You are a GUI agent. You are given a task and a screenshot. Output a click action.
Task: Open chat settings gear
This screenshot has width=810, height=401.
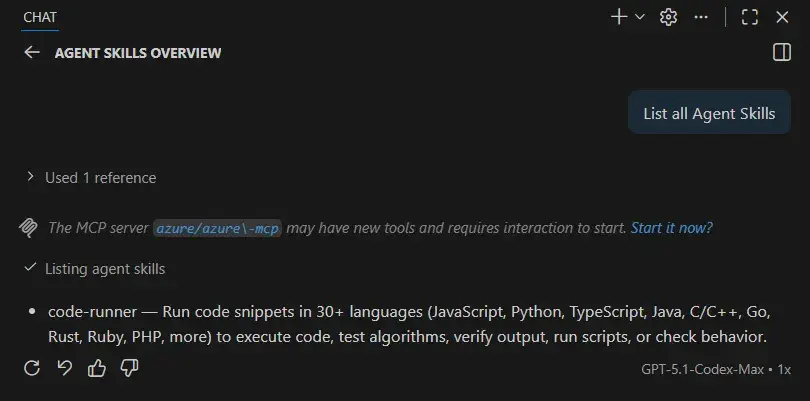[x=669, y=17]
